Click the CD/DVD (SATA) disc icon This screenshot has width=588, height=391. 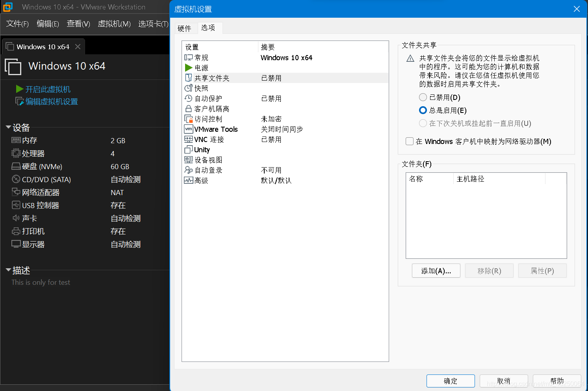[16, 179]
